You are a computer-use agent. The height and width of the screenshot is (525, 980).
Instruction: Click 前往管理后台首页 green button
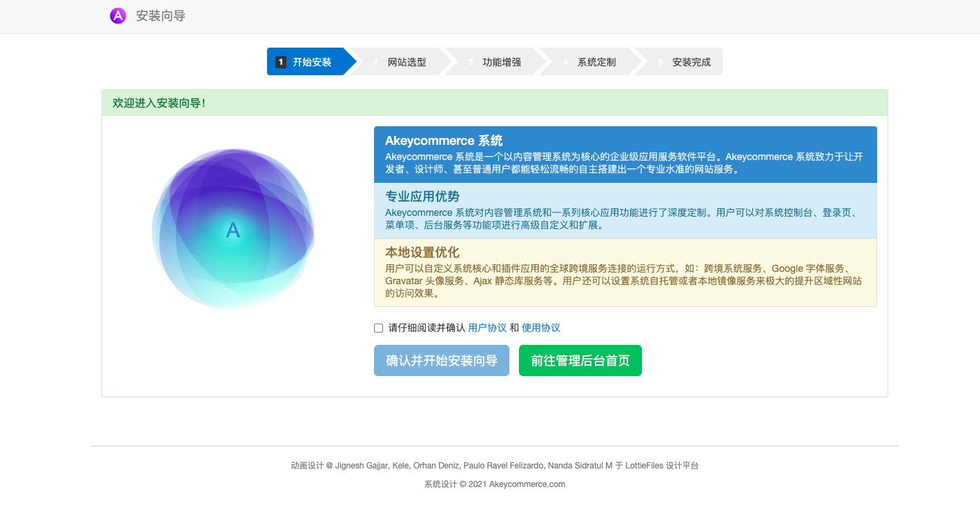coord(580,360)
